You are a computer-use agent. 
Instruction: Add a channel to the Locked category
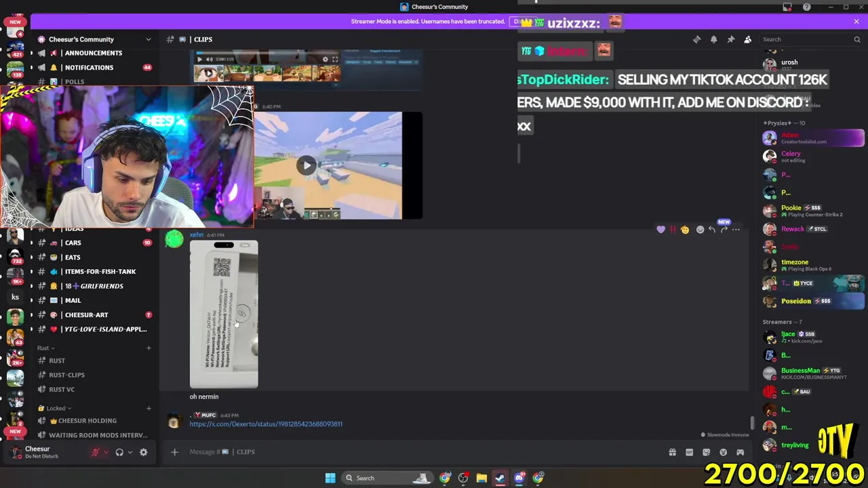click(x=149, y=408)
